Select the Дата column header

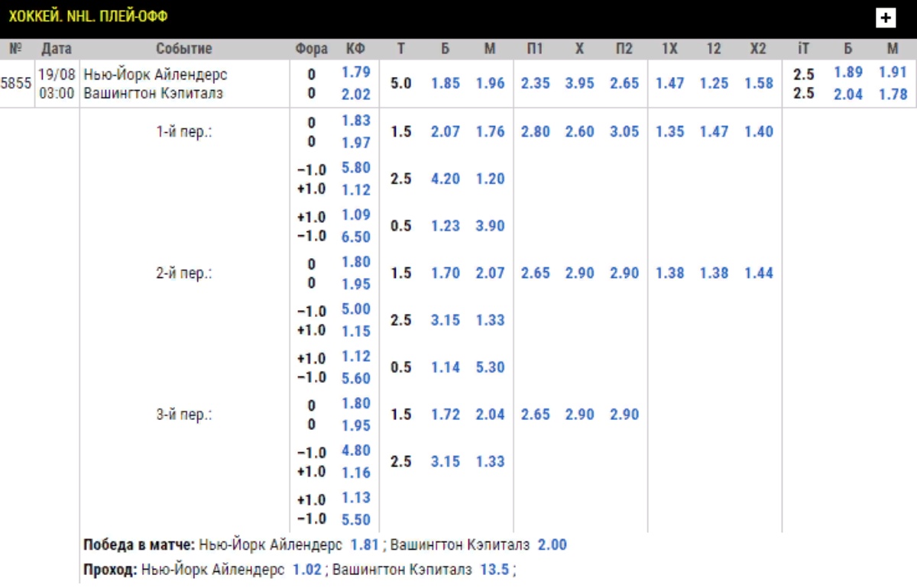(x=57, y=49)
